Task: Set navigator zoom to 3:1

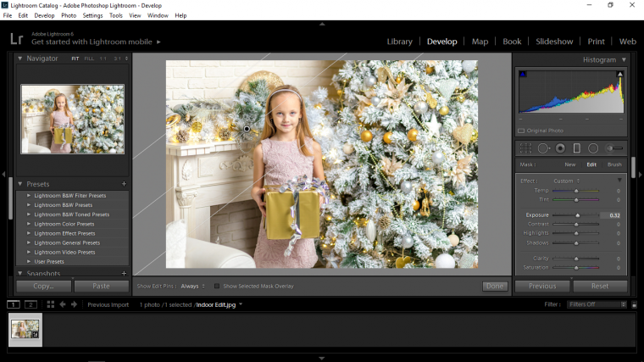Action: coord(118,58)
